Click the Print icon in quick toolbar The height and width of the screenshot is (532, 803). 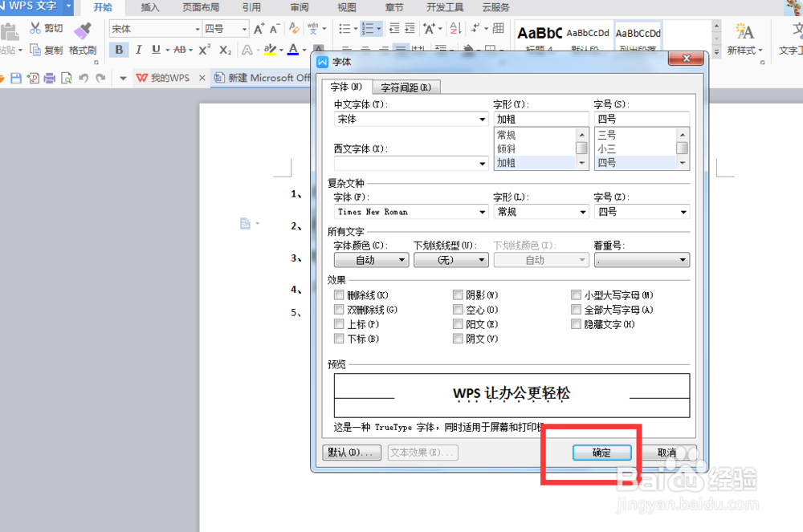click(49, 78)
